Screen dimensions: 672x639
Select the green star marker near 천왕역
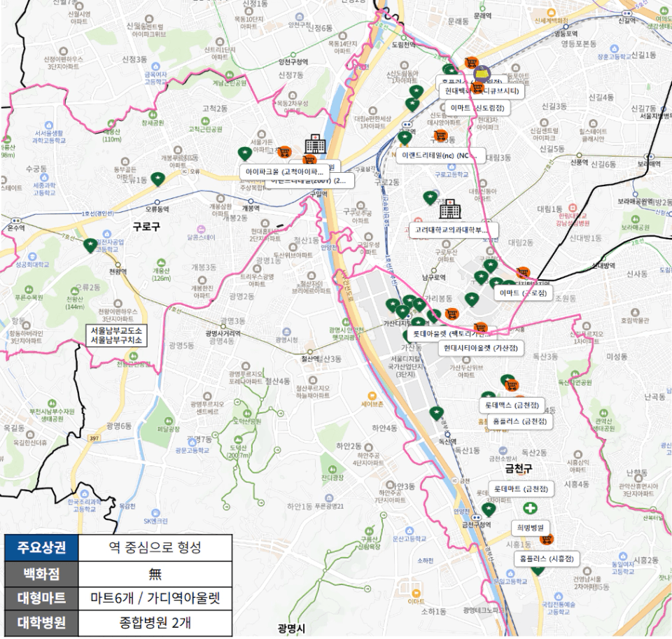pyautogui.click(x=90, y=246)
